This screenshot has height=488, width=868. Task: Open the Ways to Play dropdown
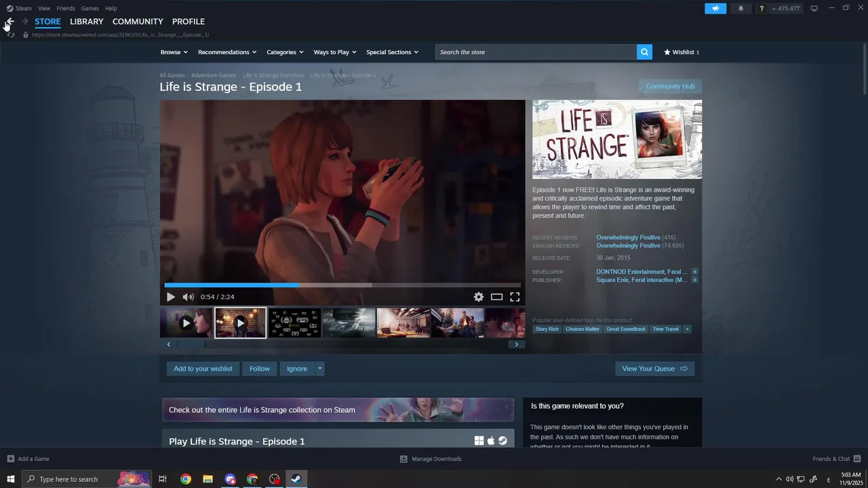(335, 52)
